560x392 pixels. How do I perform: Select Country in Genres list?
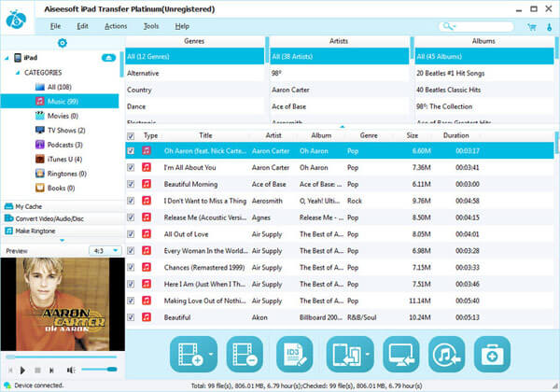195,90
